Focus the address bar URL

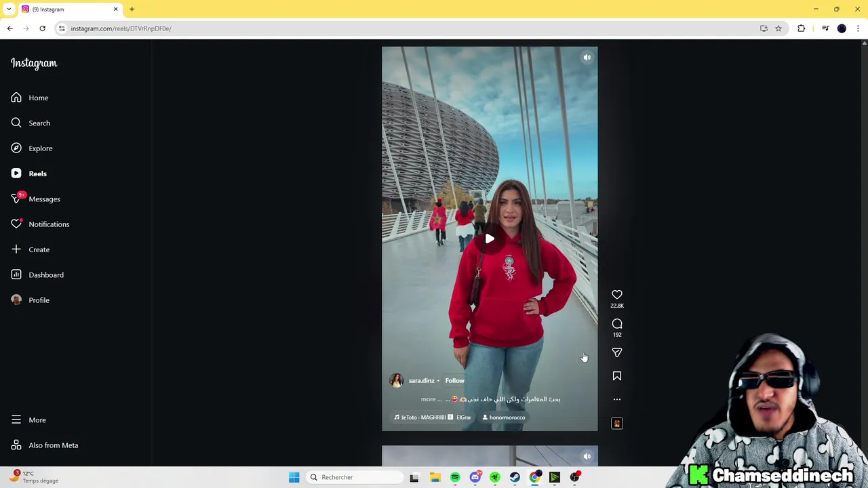(x=121, y=28)
